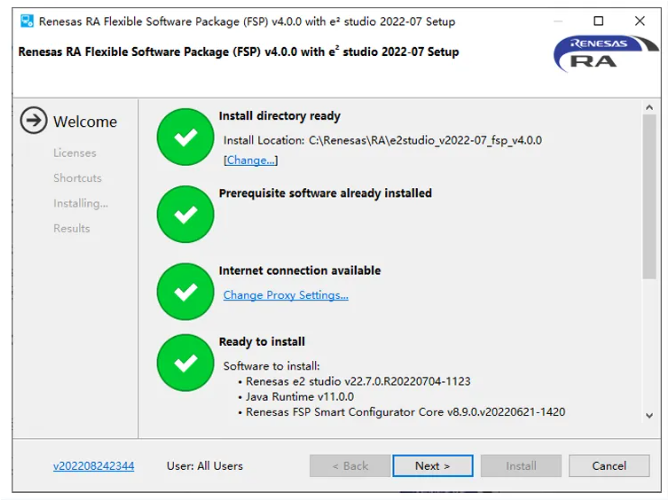Click the 'Software to install:' label

(271, 366)
